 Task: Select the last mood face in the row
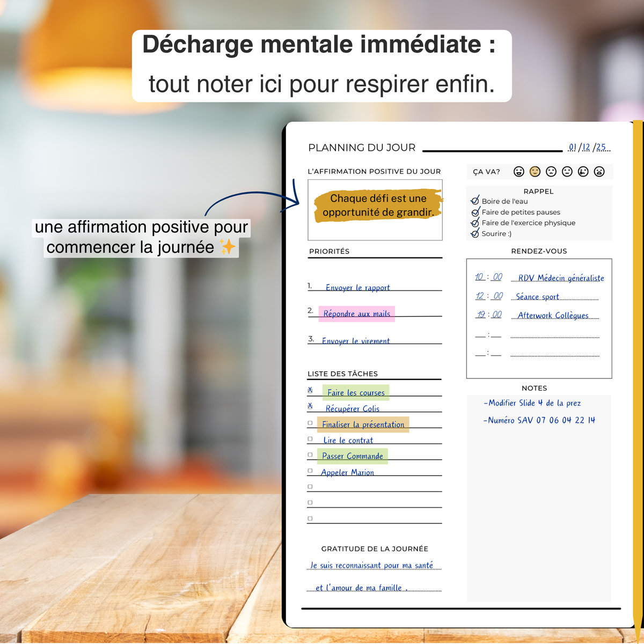[x=599, y=171]
